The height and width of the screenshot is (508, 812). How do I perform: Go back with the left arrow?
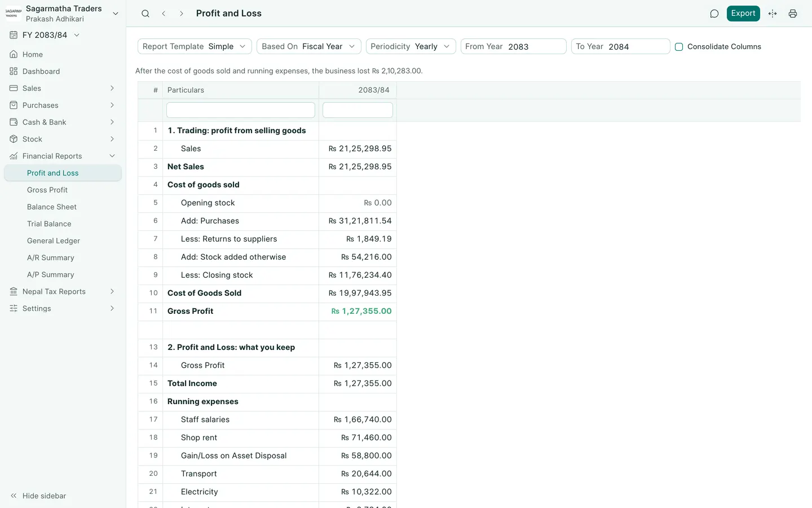pyautogui.click(x=164, y=14)
